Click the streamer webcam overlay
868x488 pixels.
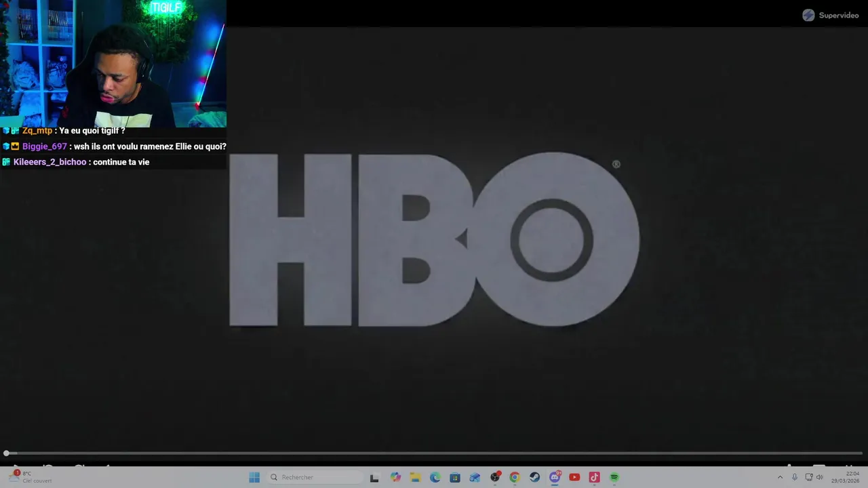[113, 62]
